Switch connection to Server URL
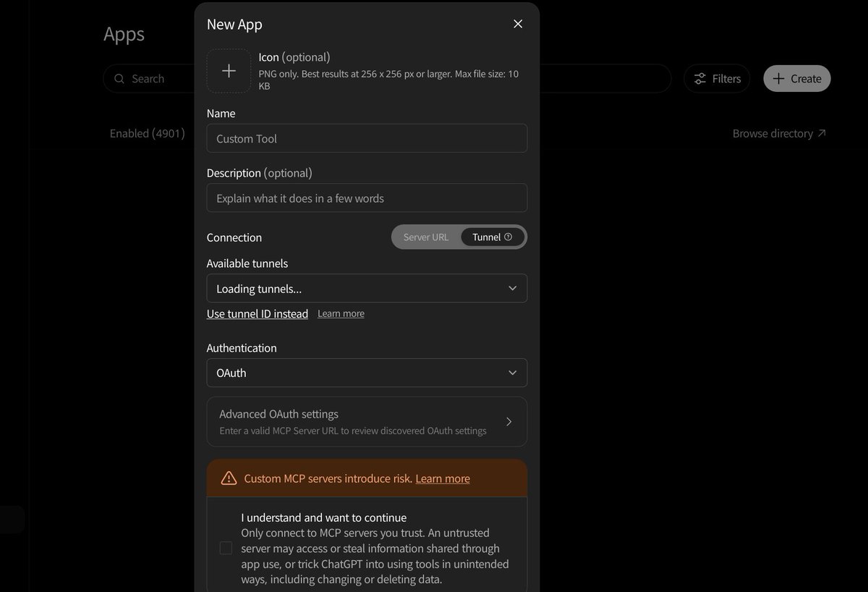Screen dimensions: 868x592 click(426, 237)
